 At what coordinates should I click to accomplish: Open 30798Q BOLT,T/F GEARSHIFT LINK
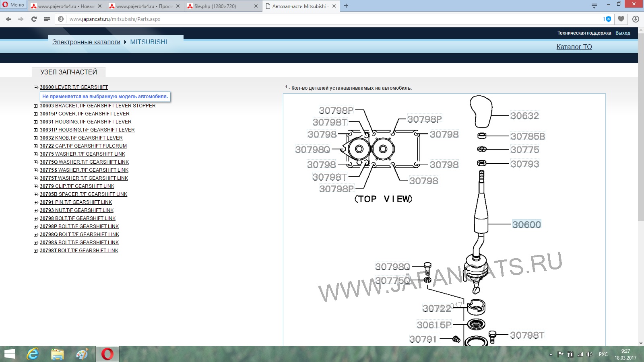pyautogui.click(x=79, y=234)
